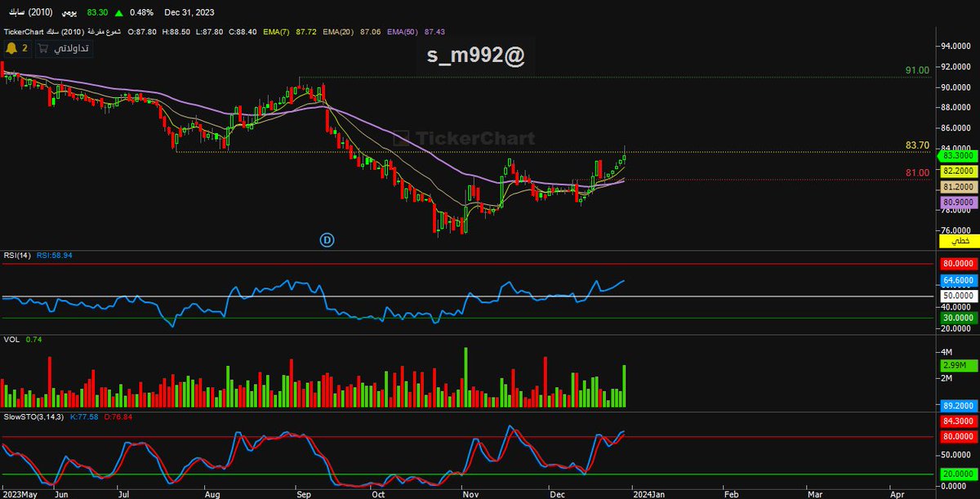Screen dimensions: 980x499
Task: Click the VOL indicator title
Action: coord(11,338)
